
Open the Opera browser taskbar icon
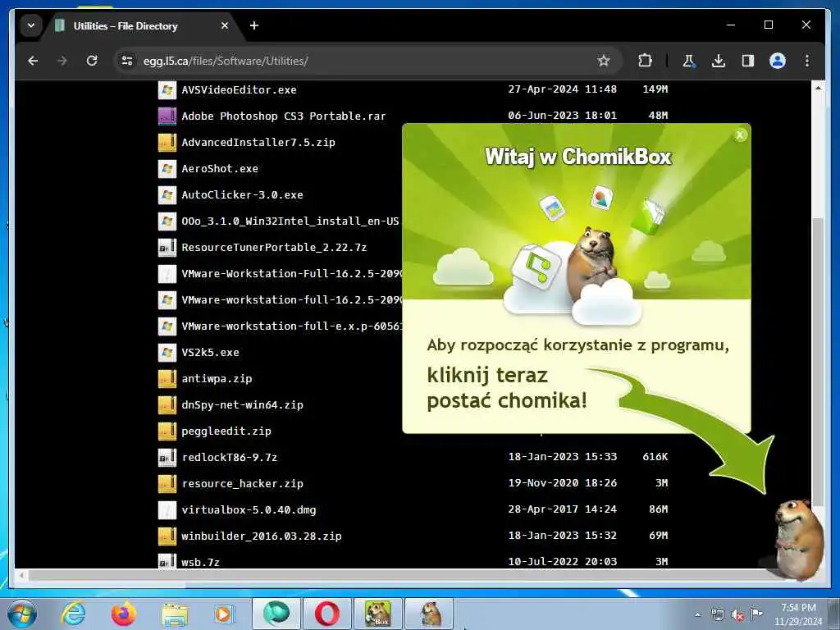click(326, 614)
